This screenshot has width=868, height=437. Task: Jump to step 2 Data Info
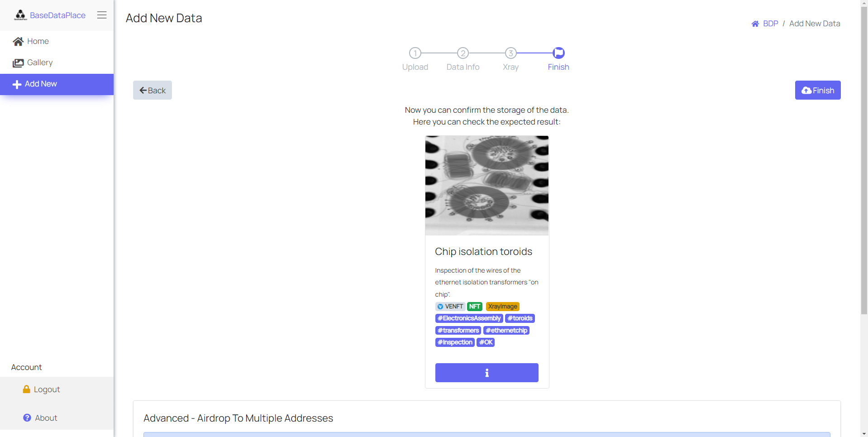pos(463,53)
